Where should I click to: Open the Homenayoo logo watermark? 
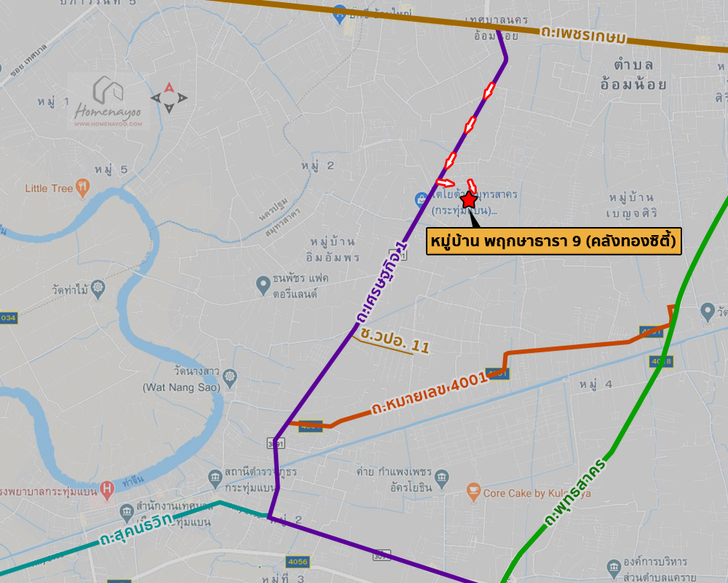click(108, 102)
